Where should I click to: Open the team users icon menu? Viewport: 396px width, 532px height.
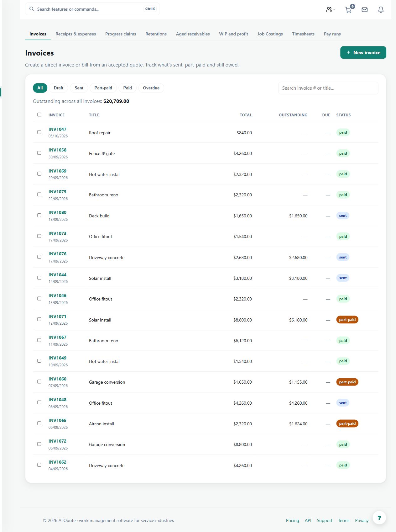[330, 9]
